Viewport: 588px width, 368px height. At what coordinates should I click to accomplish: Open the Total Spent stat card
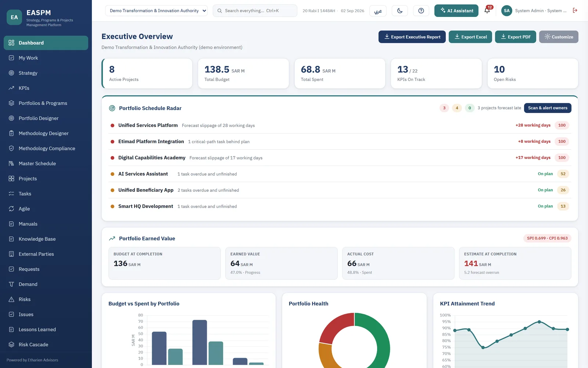click(x=340, y=73)
